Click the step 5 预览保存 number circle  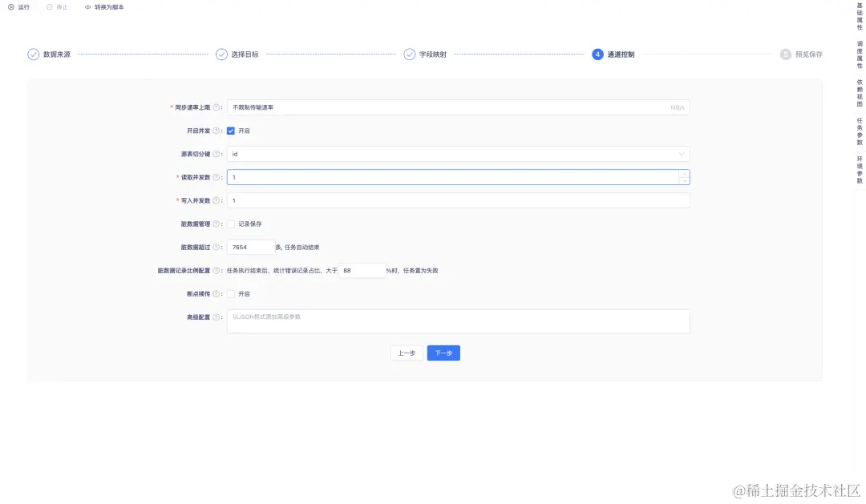(x=785, y=54)
